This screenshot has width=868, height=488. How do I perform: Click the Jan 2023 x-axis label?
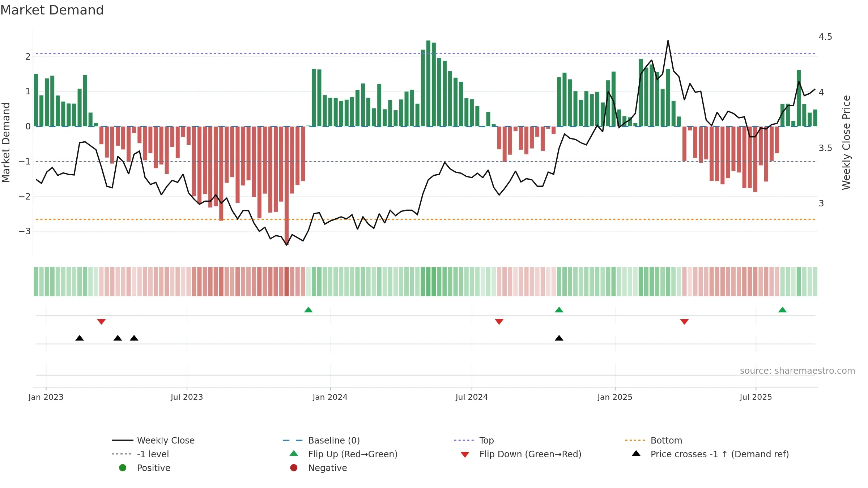[x=46, y=397]
